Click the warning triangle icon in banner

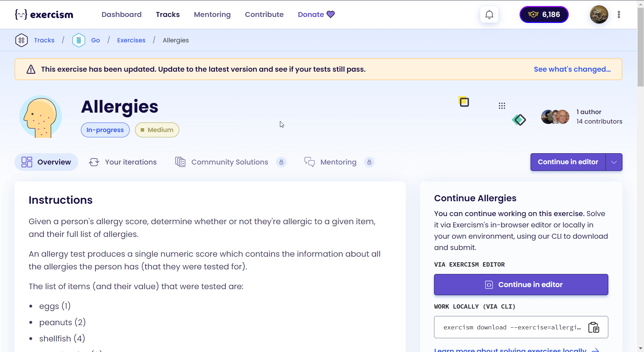tap(31, 69)
